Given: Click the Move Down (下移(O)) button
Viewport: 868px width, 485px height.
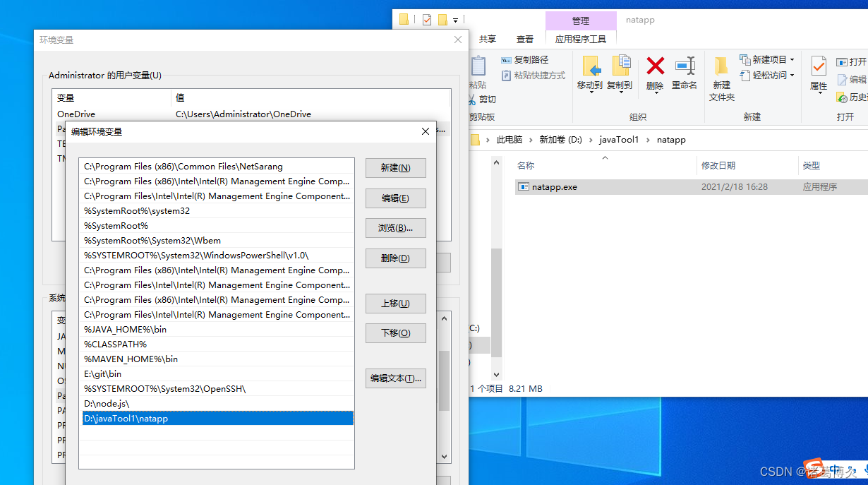Looking at the screenshot, I should (395, 333).
